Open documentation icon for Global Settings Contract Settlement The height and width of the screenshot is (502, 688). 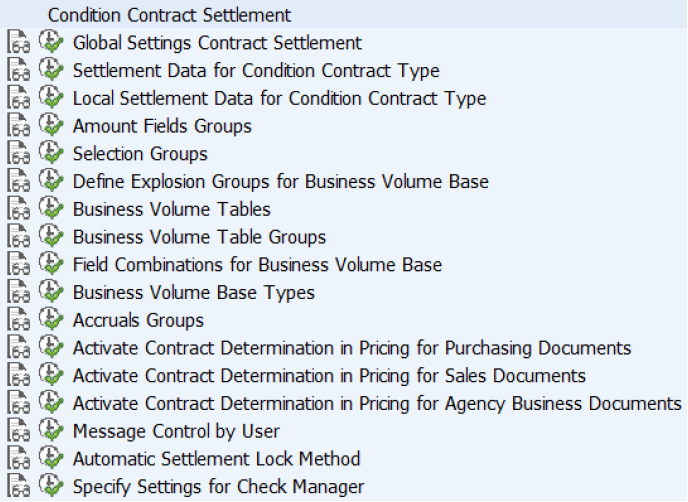click(x=18, y=42)
